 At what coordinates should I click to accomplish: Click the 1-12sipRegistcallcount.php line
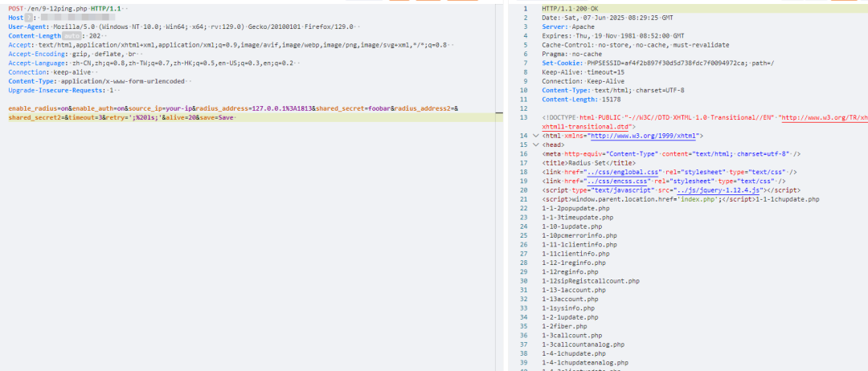point(591,281)
